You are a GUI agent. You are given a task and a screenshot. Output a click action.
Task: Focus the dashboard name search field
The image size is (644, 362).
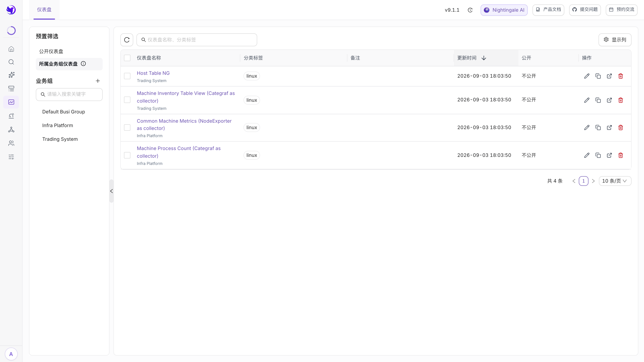[x=197, y=40]
